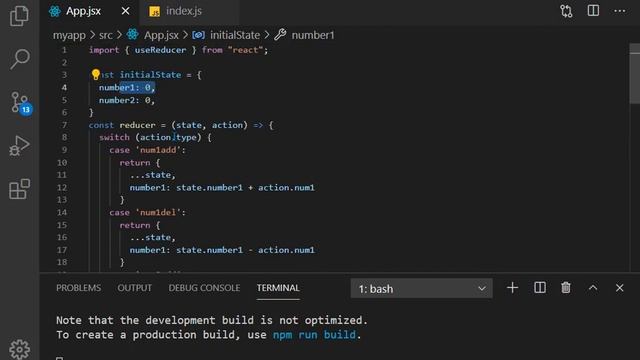Click 'state.number1 + action.num1' expression
Image resolution: width=640 pixels, height=360 pixels.
(245, 187)
